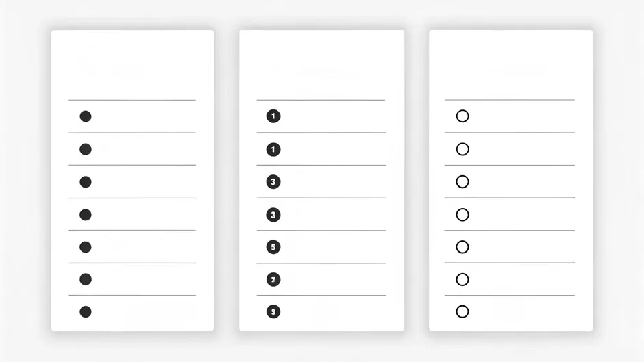Click the numbered badge showing 9
Screen dimensions: 644x362
coord(273,312)
